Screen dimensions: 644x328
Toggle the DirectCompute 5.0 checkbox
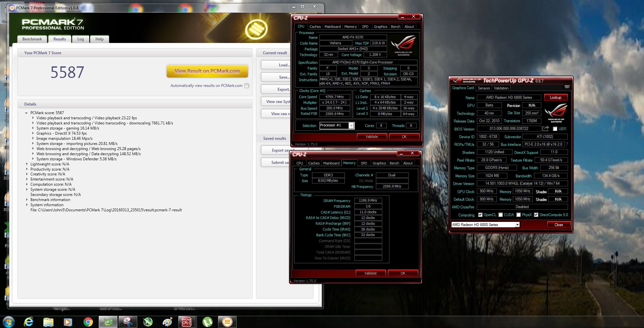click(536, 215)
